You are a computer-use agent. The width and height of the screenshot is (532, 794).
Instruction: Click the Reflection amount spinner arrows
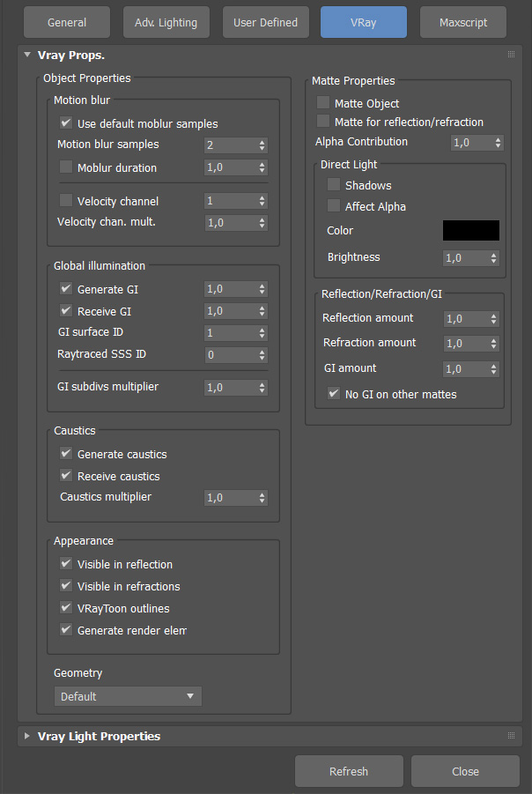(x=493, y=319)
